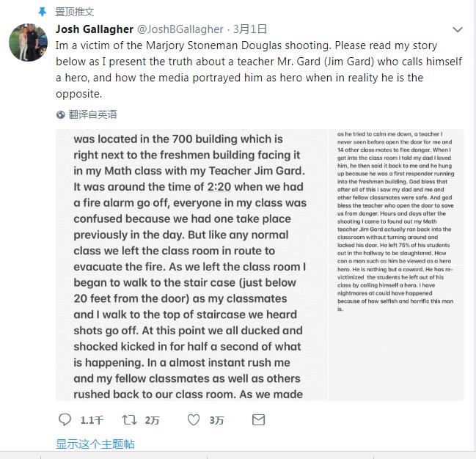Like the tweet with the heart icon
This screenshot has width=476, height=459.
point(194,420)
